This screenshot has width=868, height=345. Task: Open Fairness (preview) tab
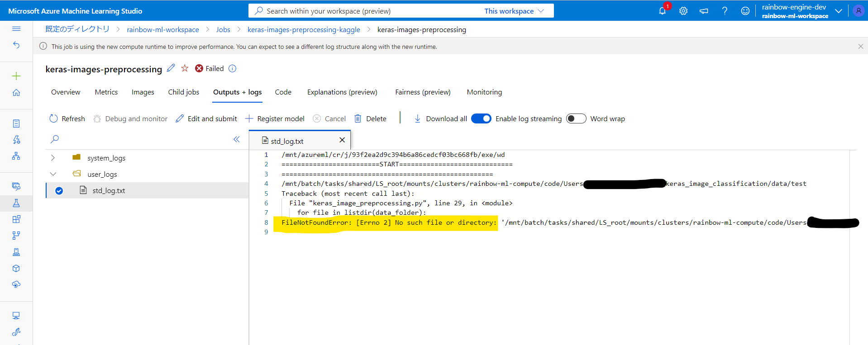pyautogui.click(x=423, y=92)
